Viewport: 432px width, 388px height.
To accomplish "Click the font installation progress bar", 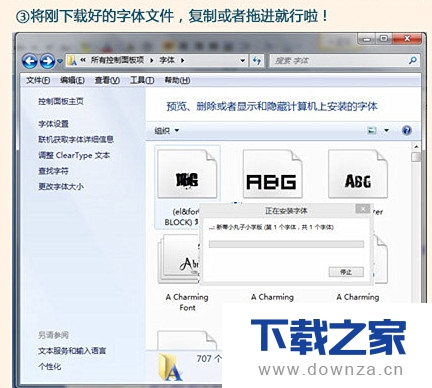I will point(286,244).
